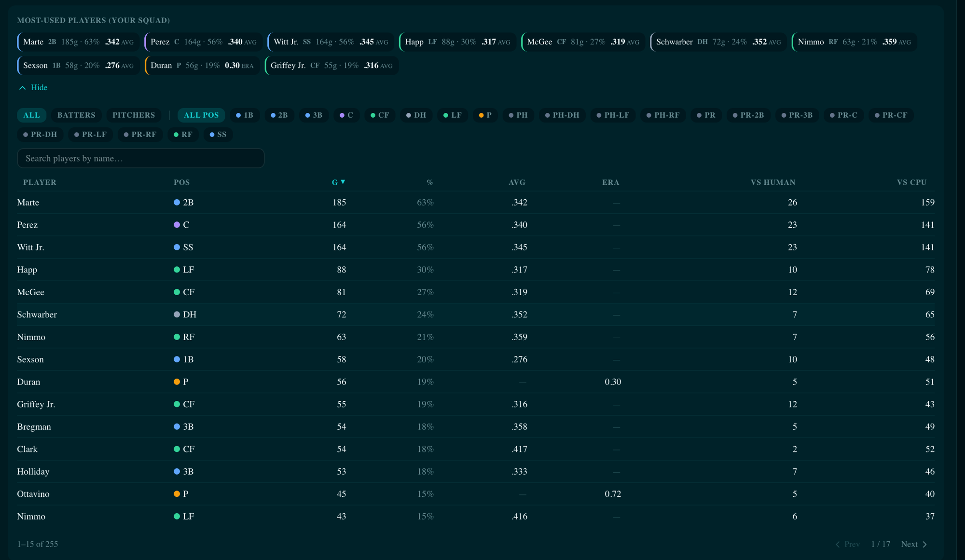Click the Prev page button
Screen dimensions: 965x560
[848, 544]
